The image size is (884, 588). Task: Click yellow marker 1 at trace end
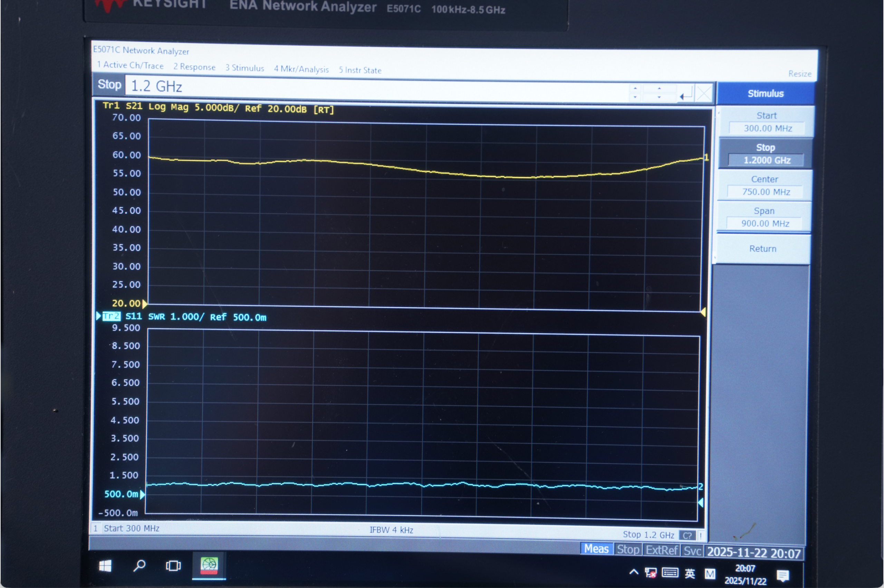pyautogui.click(x=706, y=157)
